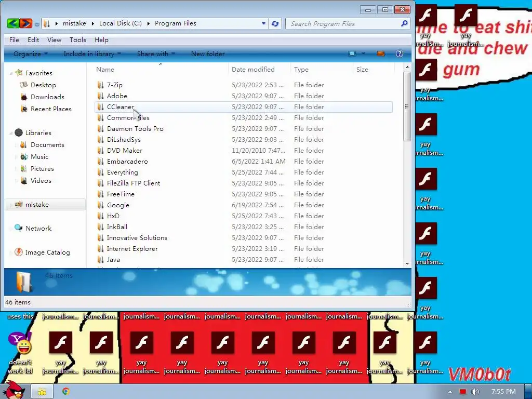Open the Tools menu
The width and height of the screenshot is (532, 399).
(x=78, y=39)
